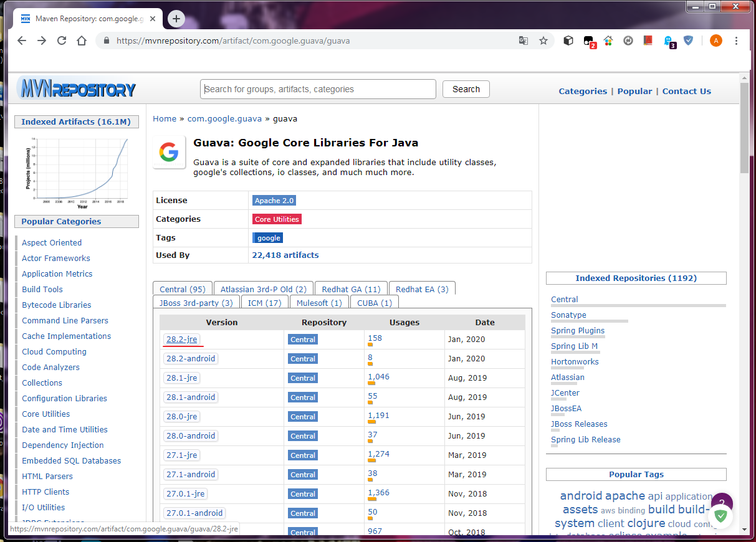The height and width of the screenshot is (542, 756).
Task: Open the orange profile avatar
Action: (716, 40)
